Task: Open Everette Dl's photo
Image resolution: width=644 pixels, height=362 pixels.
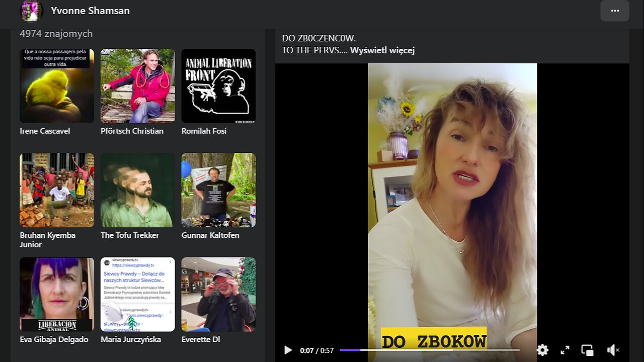Action: tap(218, 295)
